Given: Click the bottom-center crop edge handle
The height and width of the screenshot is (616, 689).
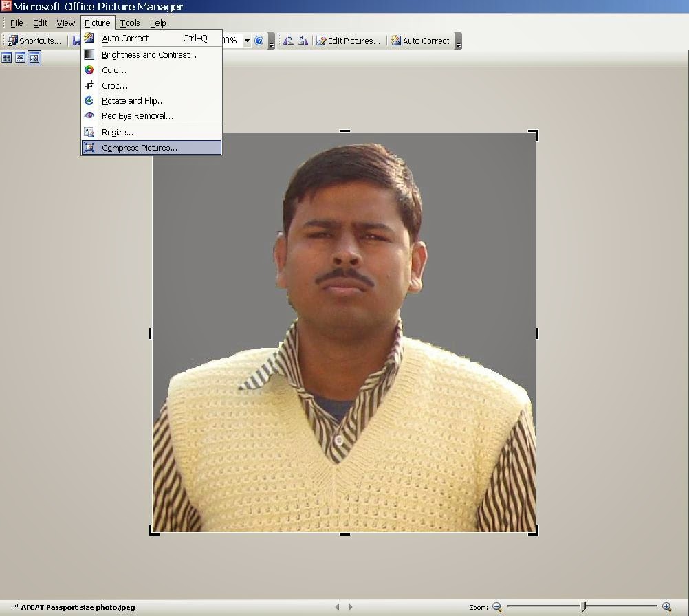Looking at the screenshot, I should (x=345, y=534).
